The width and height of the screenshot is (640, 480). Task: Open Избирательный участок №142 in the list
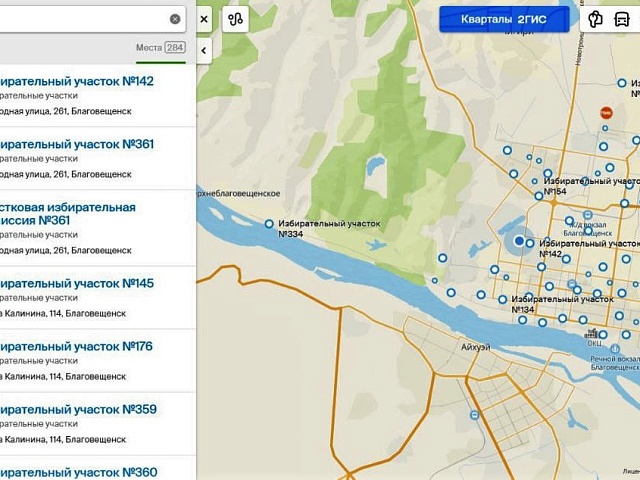coord(76,81)
